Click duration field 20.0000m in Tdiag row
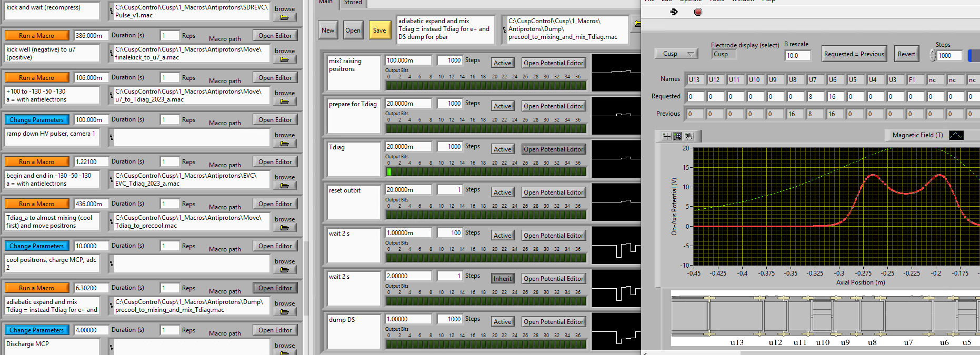Viewport: 980px width, 355px height. tap(408, 146)
